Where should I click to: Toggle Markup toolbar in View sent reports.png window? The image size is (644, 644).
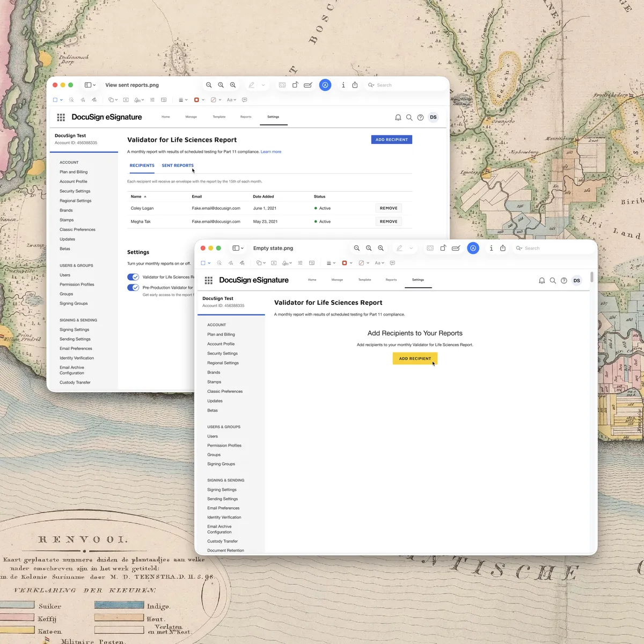(x=325, y=85)
